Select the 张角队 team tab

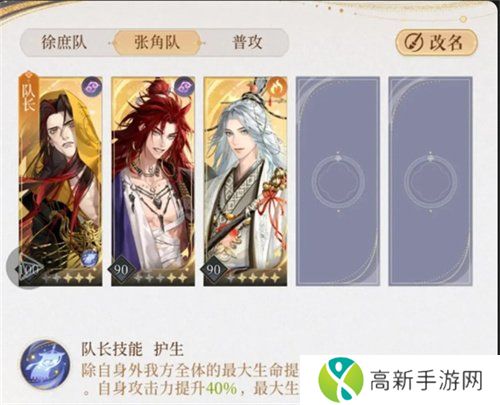point(157,43)
